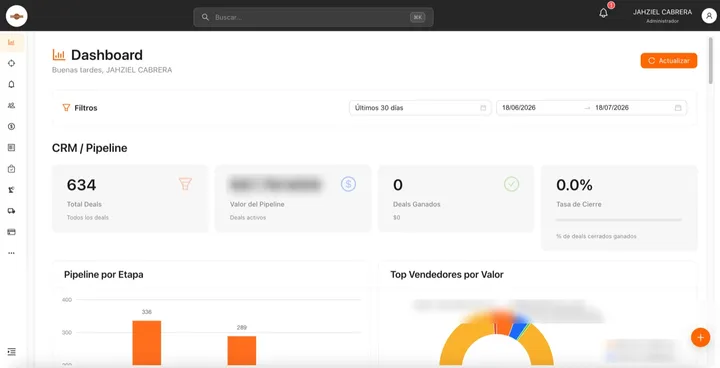Open the user avatar icon in top bar
The width and height of the screenshot is (720, 368).
709,16
